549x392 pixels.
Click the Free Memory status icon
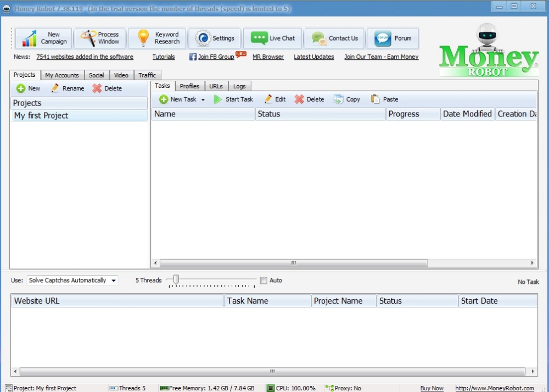coord(164,388)
